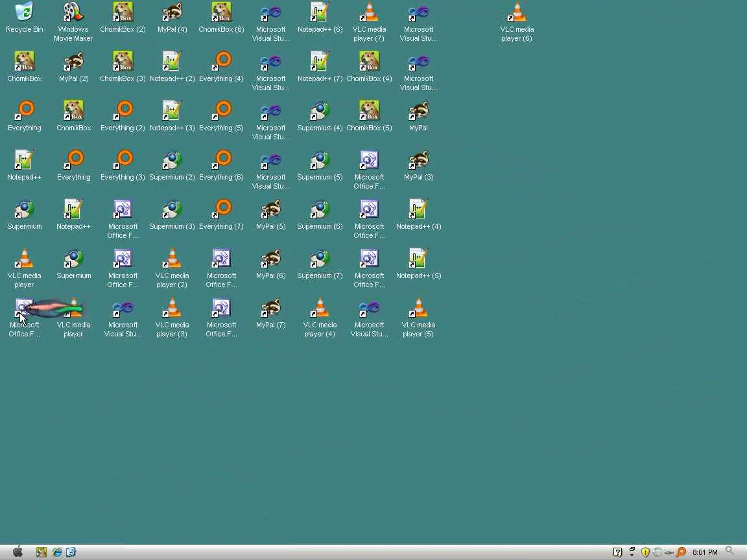Click the Everything (5) shortcut
747x560 pixels.
[x=222, y=116]
